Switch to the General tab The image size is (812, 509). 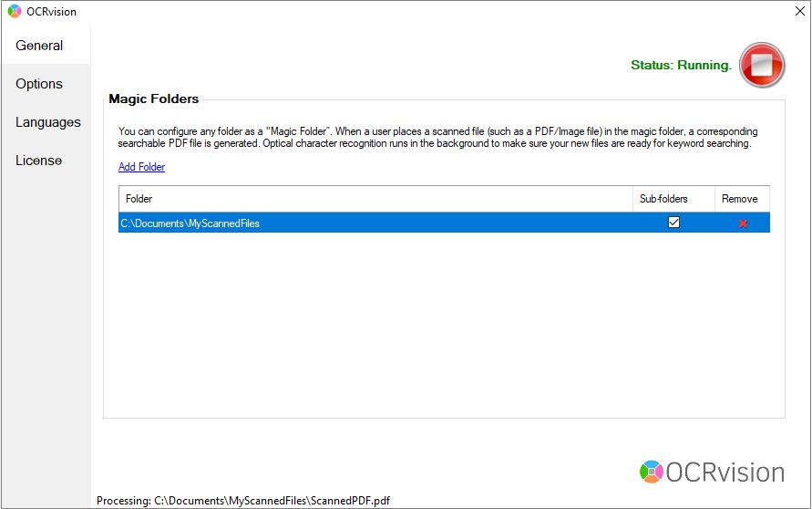tap(39, 46)
